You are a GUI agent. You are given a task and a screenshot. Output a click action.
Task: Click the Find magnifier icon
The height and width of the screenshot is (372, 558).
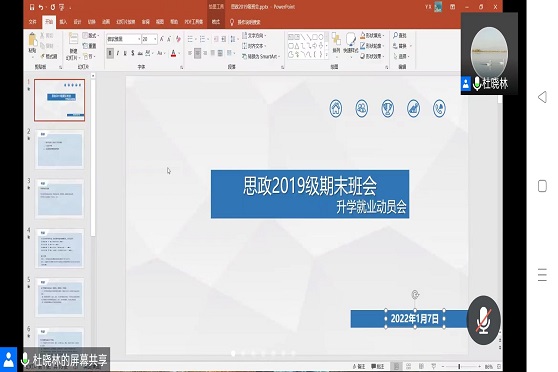pyautogui.click(x=396, y=35)
